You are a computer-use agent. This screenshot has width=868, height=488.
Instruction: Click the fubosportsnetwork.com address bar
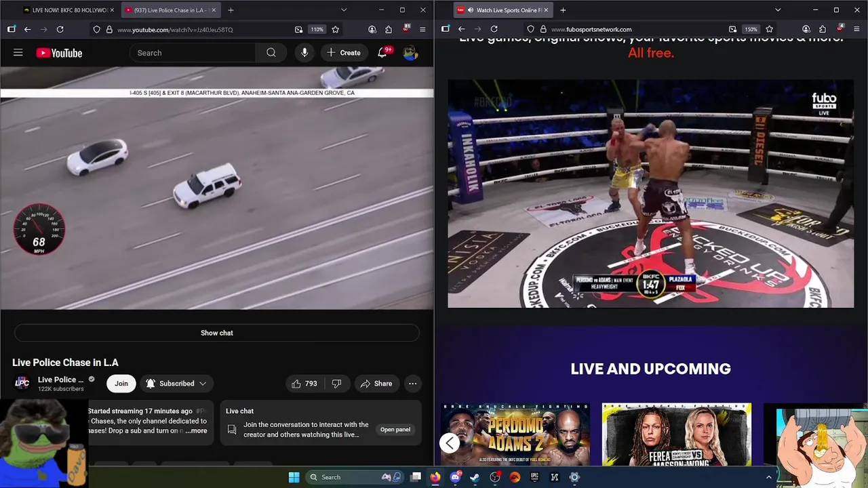(x=591, y=29)
